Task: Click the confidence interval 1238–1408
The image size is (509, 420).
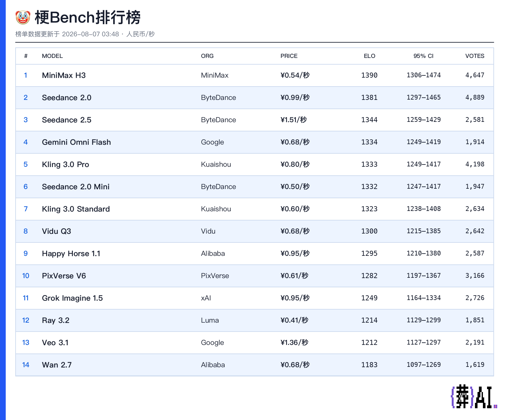Action: click(424, 209)
